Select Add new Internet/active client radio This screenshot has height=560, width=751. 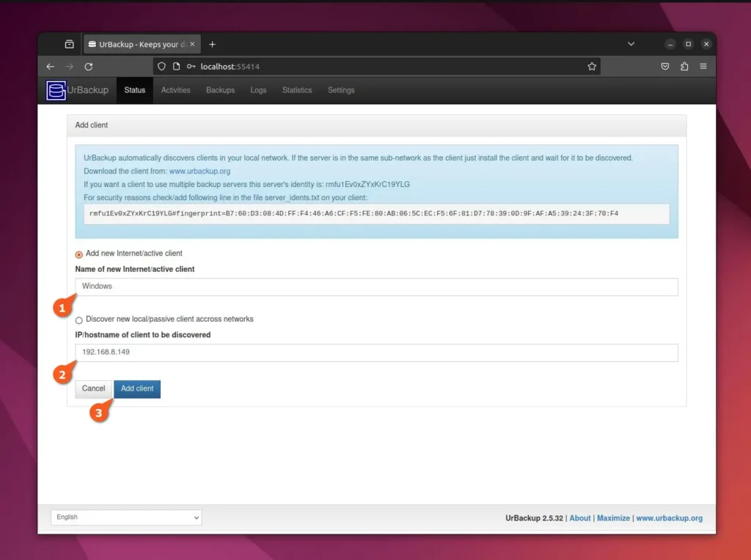coord(79,254)
